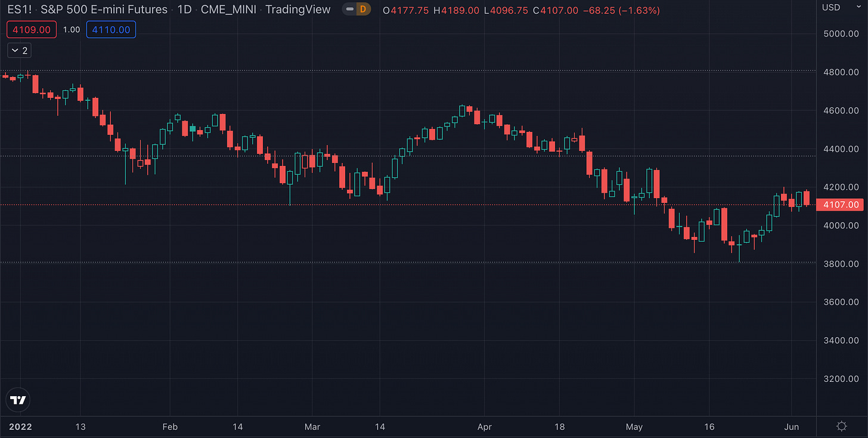Screen dimensions: 868x438
Task: Click the May label on time axis
Action: click(634, 427)
